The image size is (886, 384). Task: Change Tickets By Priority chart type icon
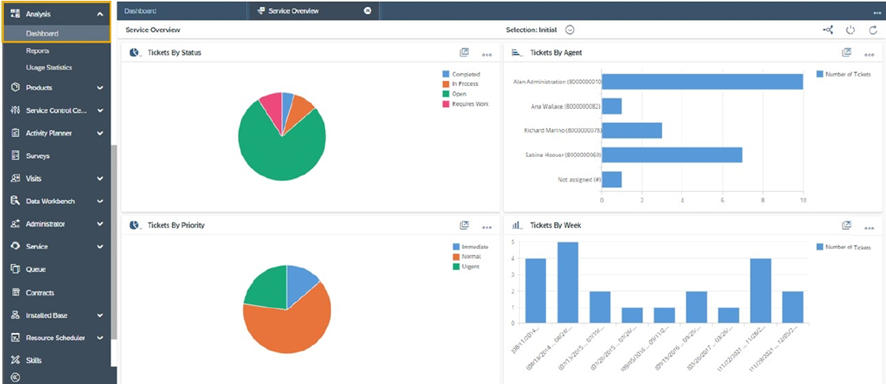136,225
